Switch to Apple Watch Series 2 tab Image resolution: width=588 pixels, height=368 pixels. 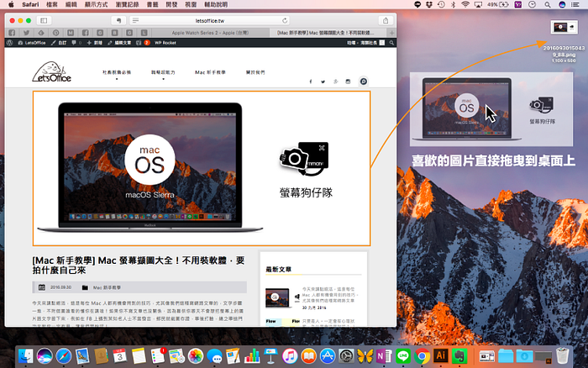tap(210, 33)
